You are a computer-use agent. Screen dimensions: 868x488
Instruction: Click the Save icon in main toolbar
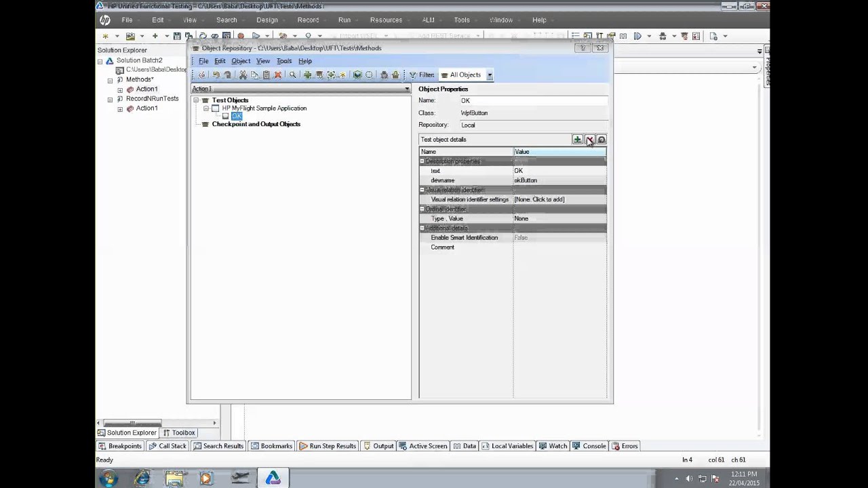click(x=177, y=36)
